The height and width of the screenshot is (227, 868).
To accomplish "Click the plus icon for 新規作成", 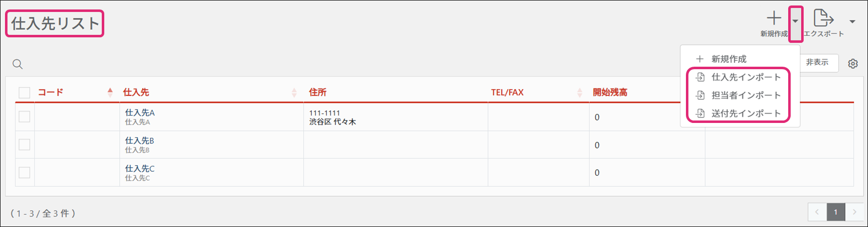I will tap(774, 19).
